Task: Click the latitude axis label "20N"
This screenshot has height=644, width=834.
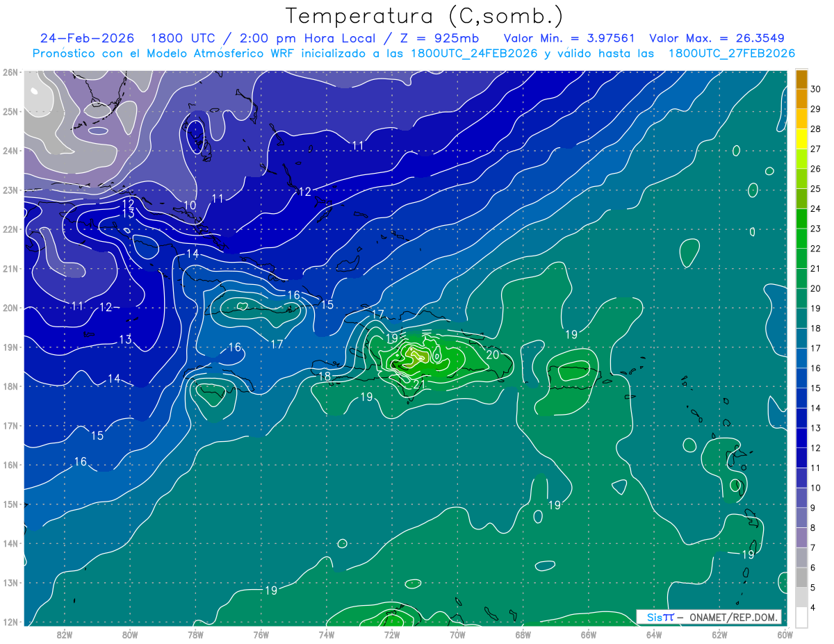Action: (x=10, y=308)
